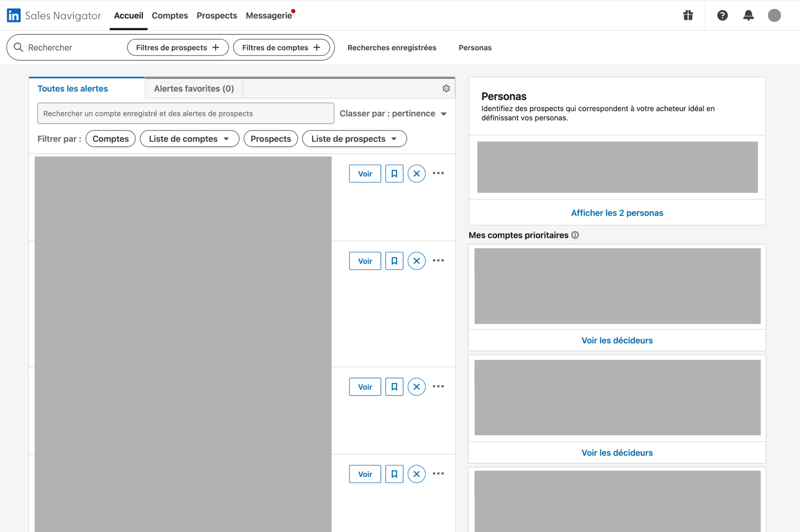Click the info icon next to Mes comptes prioritaires

click(x=575, y=235)
